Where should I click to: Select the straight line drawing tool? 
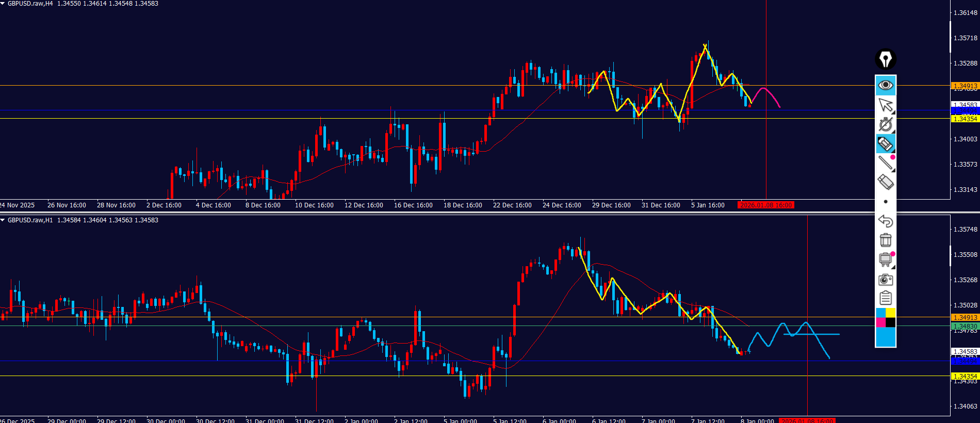point(885,163)
